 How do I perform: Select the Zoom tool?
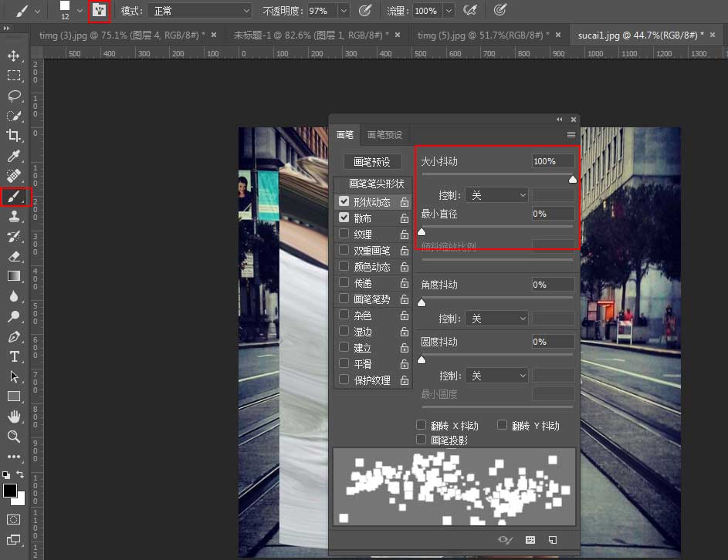(14, 437)
